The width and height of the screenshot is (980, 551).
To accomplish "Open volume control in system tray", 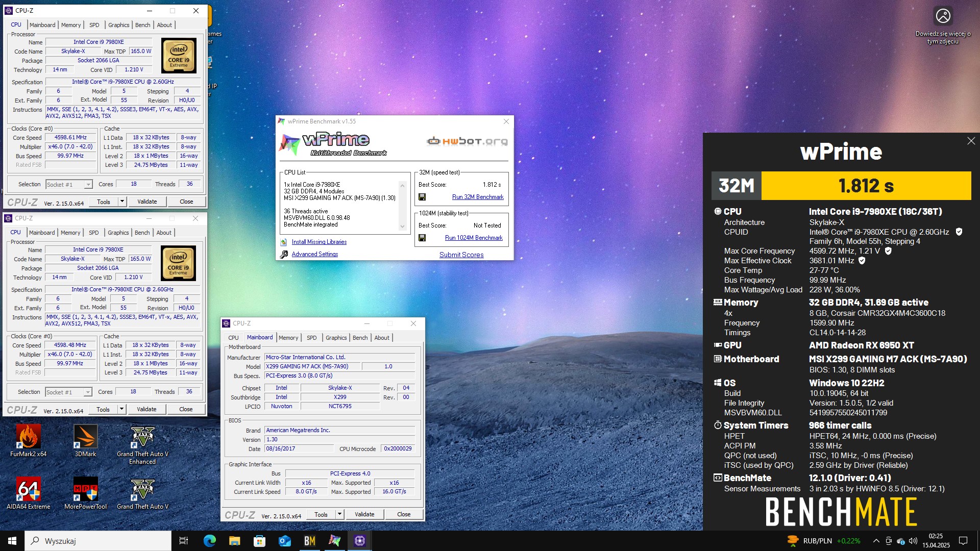I will coord(913,541).
